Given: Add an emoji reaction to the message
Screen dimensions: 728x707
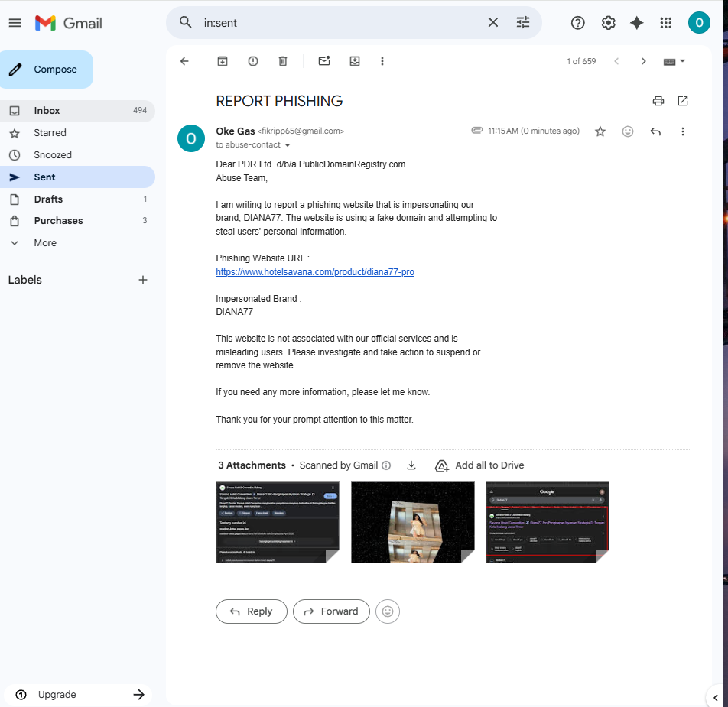Looking at the screenshot, I should 627,131.
